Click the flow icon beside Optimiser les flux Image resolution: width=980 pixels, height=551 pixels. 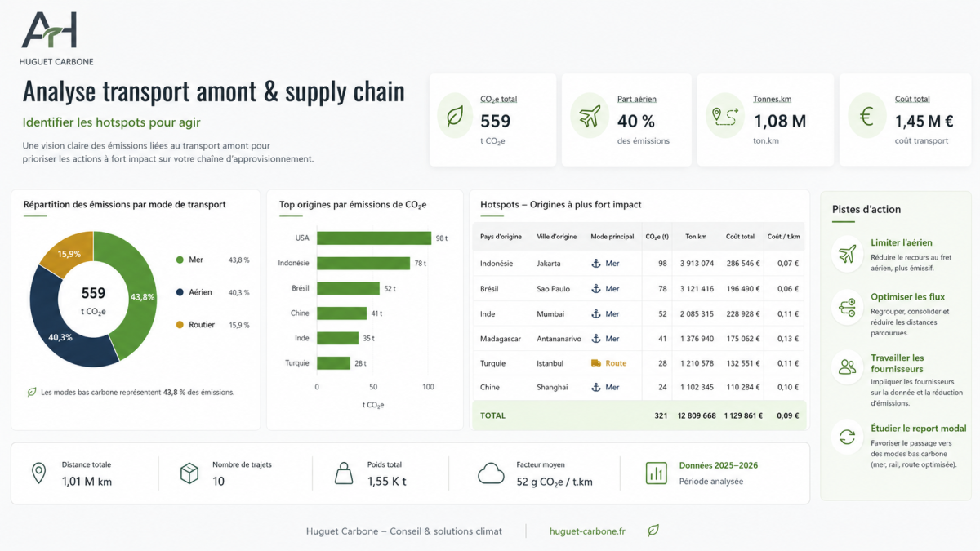848,308
